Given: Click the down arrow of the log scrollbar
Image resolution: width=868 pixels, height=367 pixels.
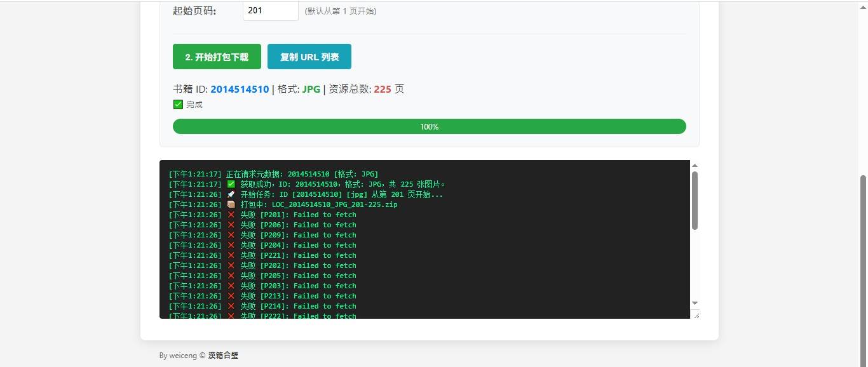Looking at the screenshot, I should click(x=694, y=303).
